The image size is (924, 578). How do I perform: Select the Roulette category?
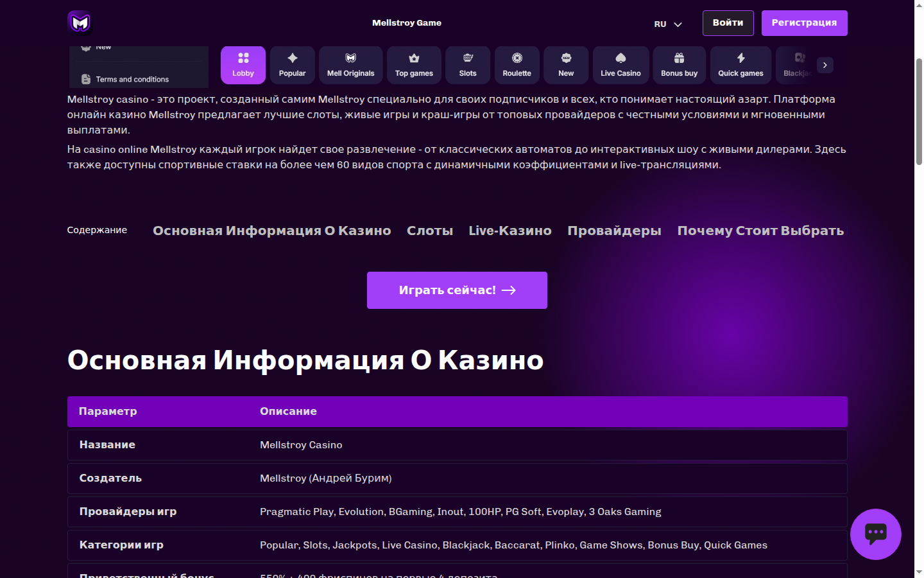point(517,65)
